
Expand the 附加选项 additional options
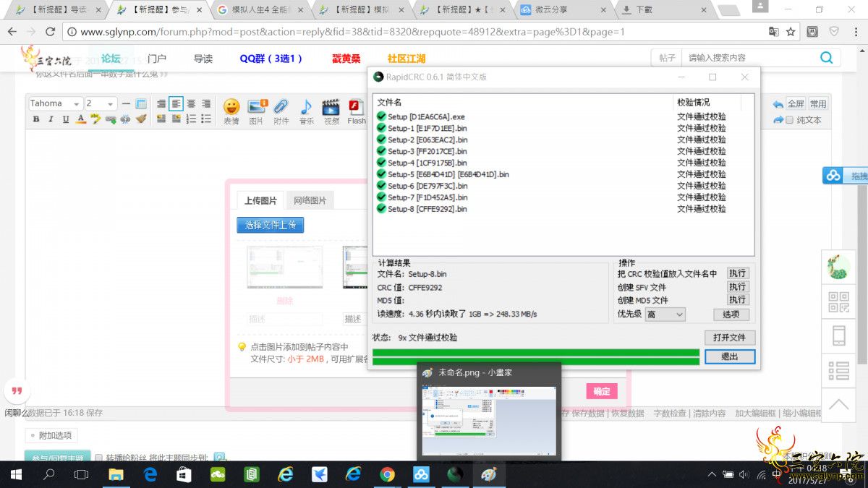coord(51,435)
